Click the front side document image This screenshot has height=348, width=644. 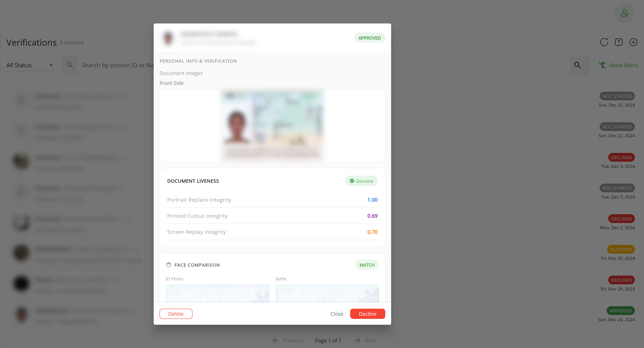(x=272, y=126)
